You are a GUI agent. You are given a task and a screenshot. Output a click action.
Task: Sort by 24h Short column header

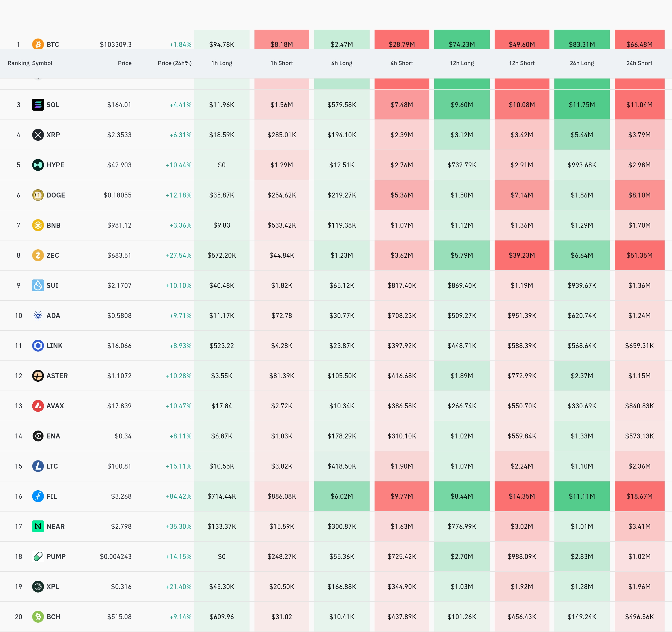click(x=639, y=63)
